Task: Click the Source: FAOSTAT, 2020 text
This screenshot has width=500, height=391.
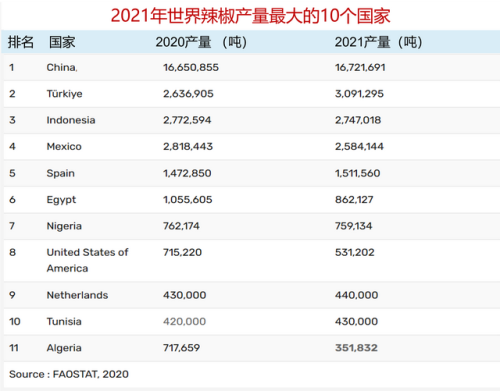Action: [x=69, y=374]
